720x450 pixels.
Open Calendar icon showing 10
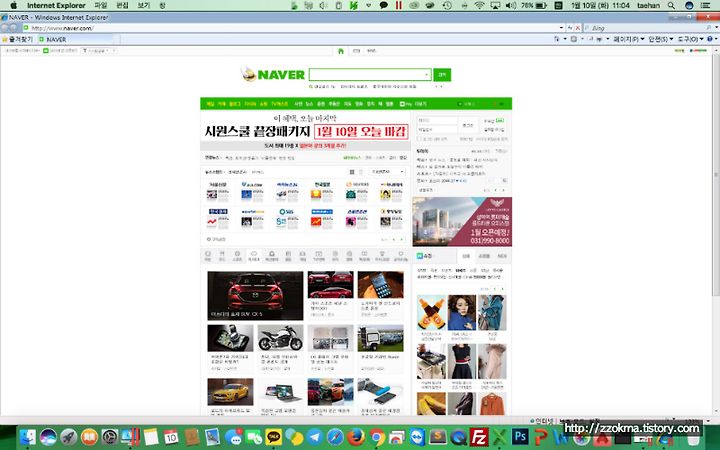coord(171,437)
